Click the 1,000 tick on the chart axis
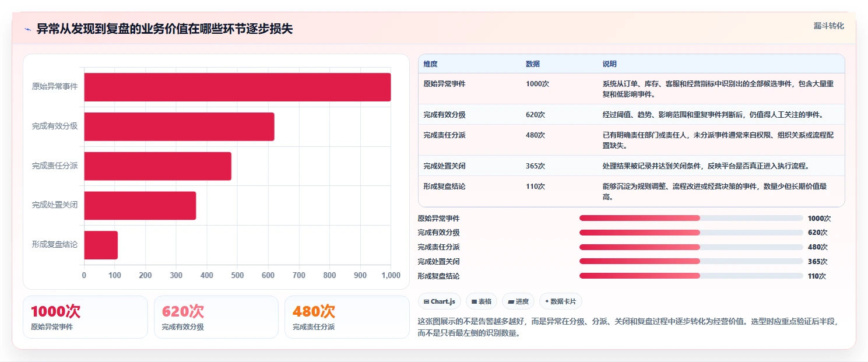Viewport: 868px width, 362px height. click(x=391, y=275)
